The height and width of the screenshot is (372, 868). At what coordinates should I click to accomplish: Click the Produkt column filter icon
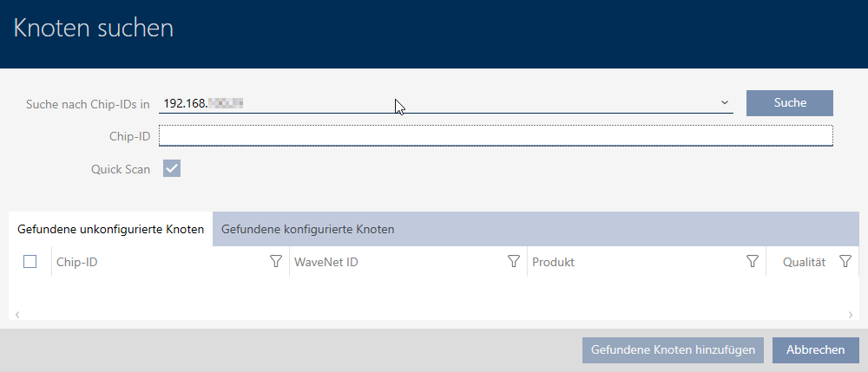pyautogui.click(x=753, y=261)
